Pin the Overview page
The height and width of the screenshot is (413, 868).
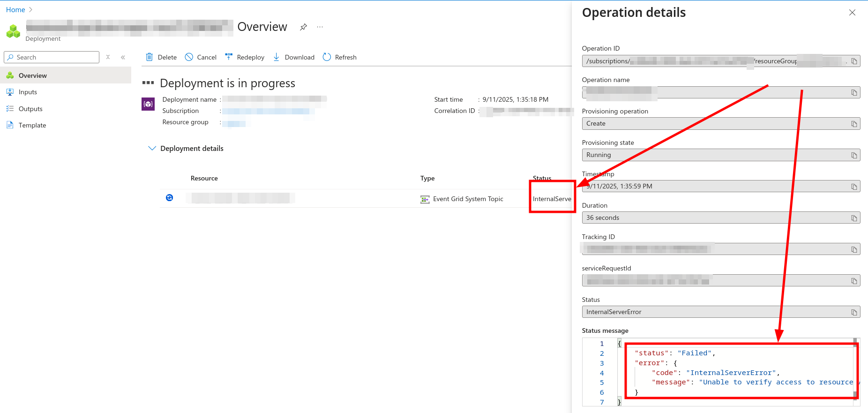pos(304,27)
